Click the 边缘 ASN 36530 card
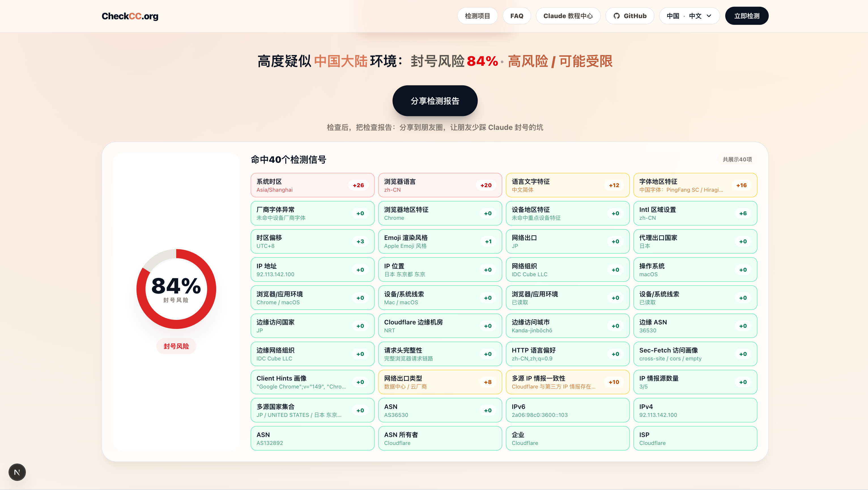The image size is (868, 490). pos(695,326)
